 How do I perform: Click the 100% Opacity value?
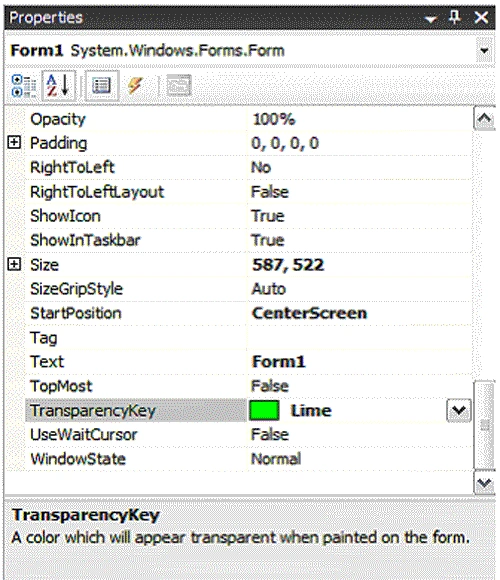click(274, 119)
